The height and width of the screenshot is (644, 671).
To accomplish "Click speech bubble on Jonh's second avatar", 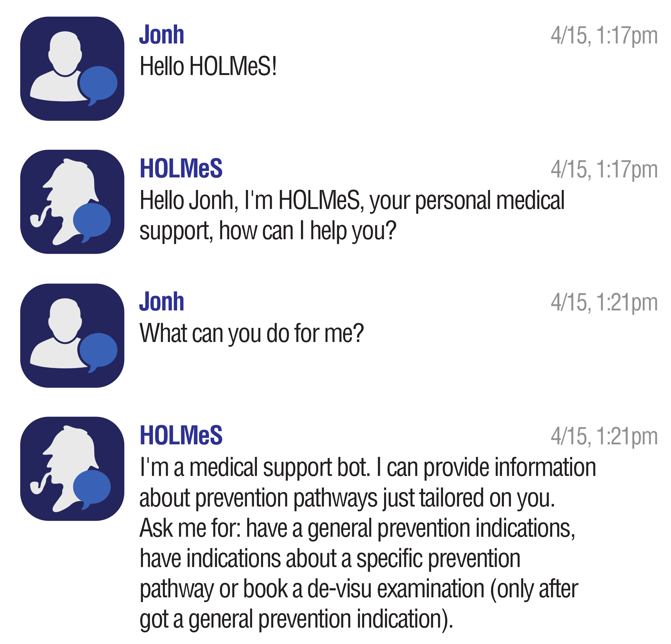I will (99, 350).
